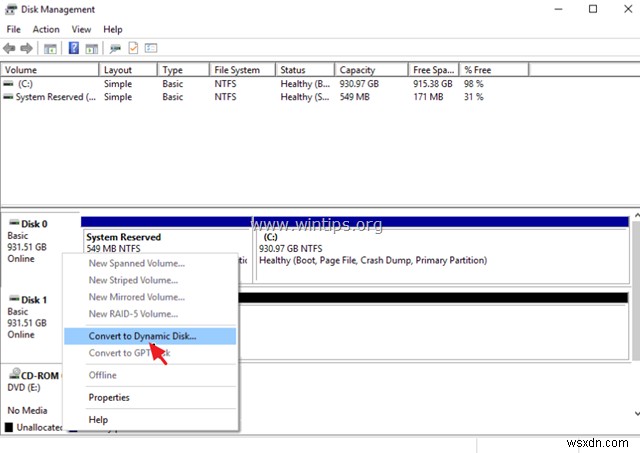Click the System Reserved volume row icon
Screen dimensions: 640x453
(x=8, y=97)
